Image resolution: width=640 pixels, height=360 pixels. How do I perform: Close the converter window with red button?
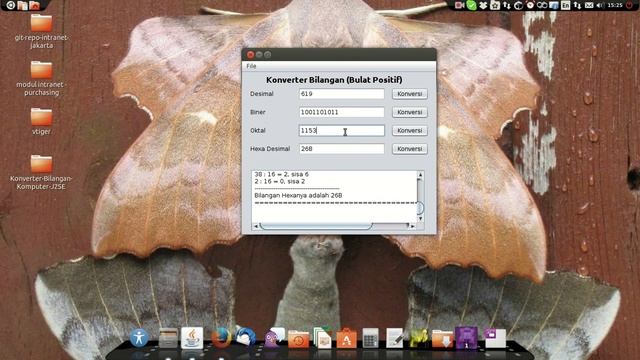tap(250, 54)
